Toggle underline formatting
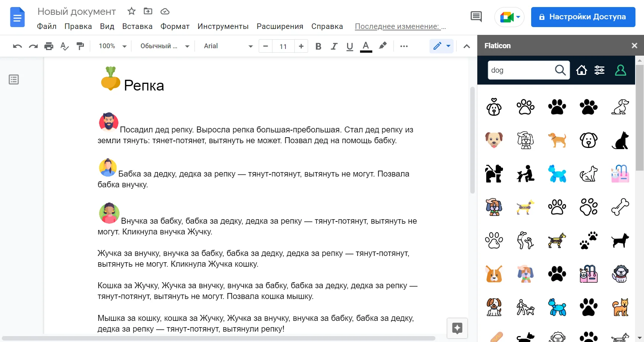 [x=350, y=46]
